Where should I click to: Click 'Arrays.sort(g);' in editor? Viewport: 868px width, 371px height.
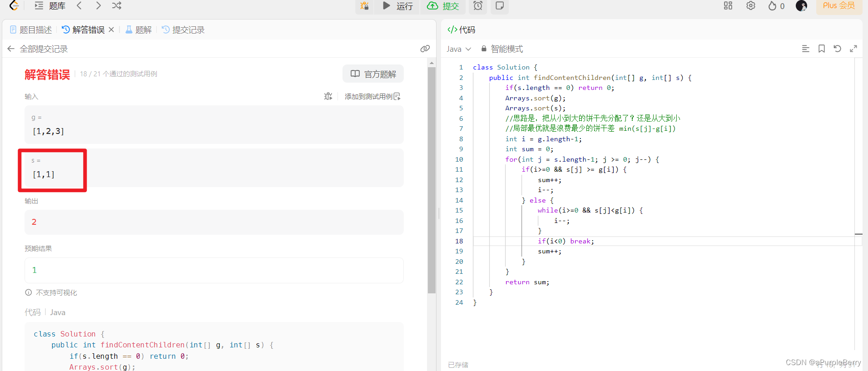[536, 98]
